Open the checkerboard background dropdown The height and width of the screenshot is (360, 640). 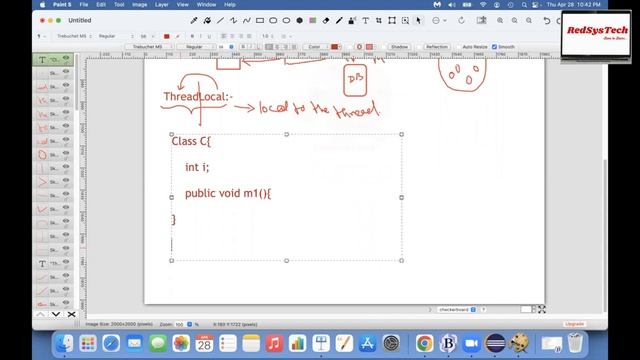click(x=456, y=310)
